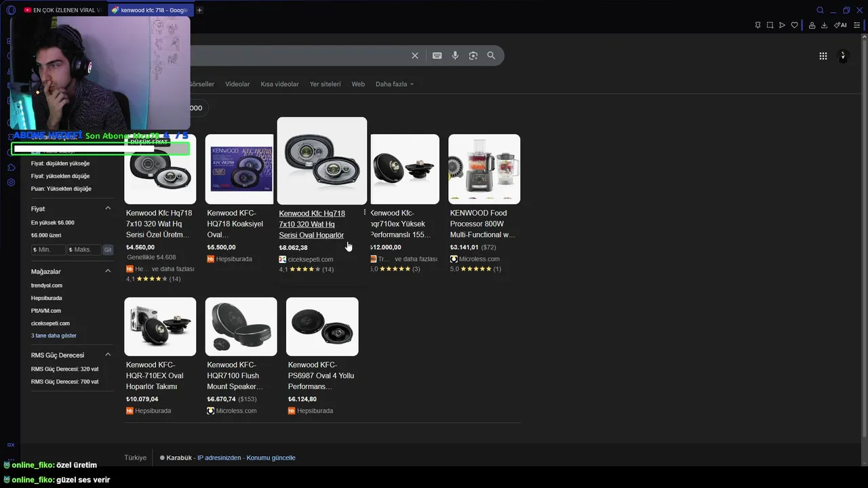This screenshot has width=868, height=488.
Task: Open the ₺4.560,00 Kenwood speaker thumbnail
Action: tap(160, 169)
